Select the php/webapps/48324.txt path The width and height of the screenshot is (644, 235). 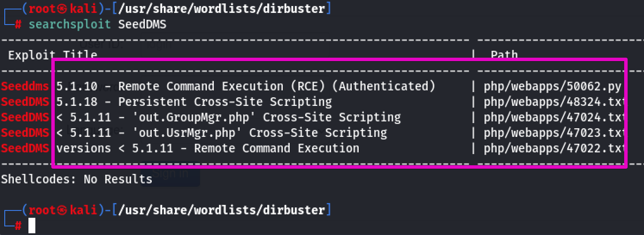point(554,102)
